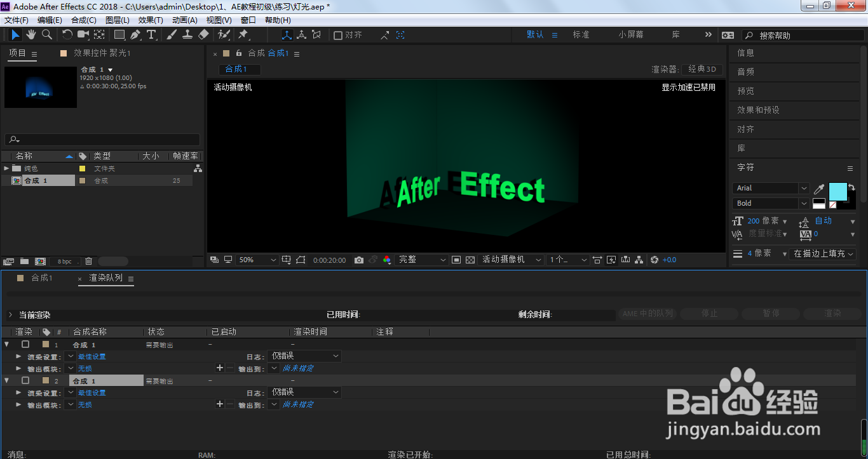Toggle the 对齐 snapping checkbox

point(338,36)
